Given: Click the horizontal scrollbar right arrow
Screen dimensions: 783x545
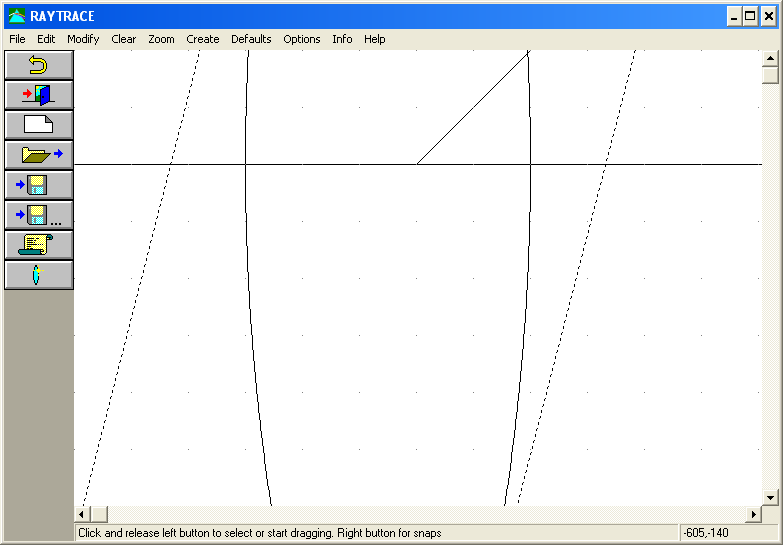Looking at the screenshot, I should [x=754, y=514].
